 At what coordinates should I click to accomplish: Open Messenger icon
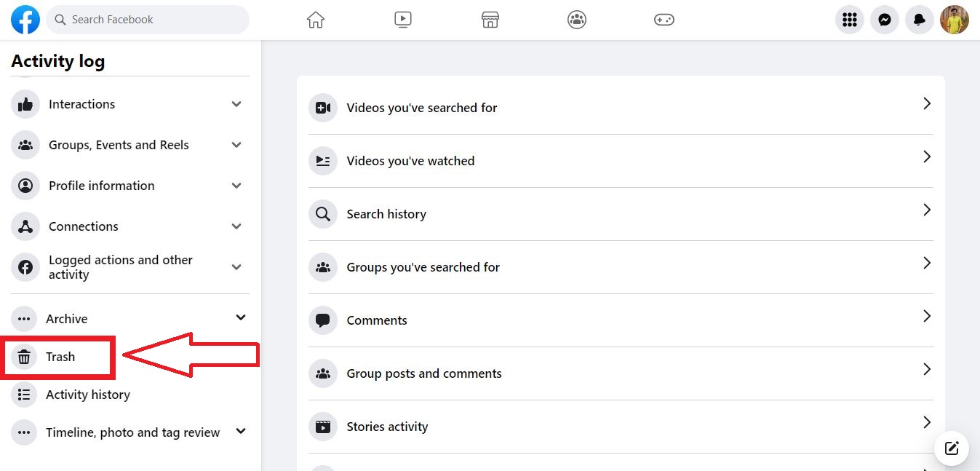(x=885, y=20)
